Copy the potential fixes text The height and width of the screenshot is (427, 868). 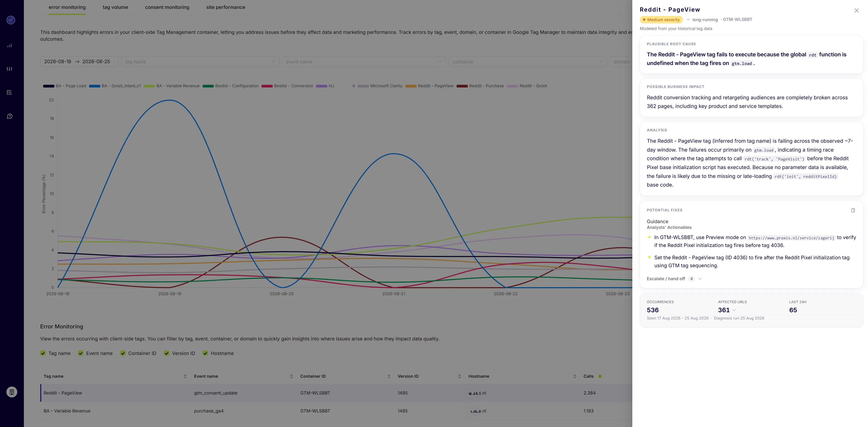coord(853,210)
